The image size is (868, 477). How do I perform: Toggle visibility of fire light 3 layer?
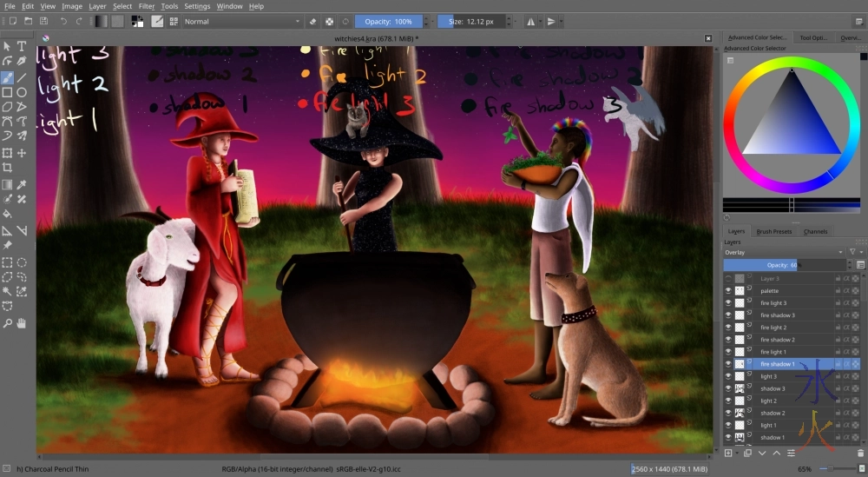pyautogui.click(x=728, y=303)
